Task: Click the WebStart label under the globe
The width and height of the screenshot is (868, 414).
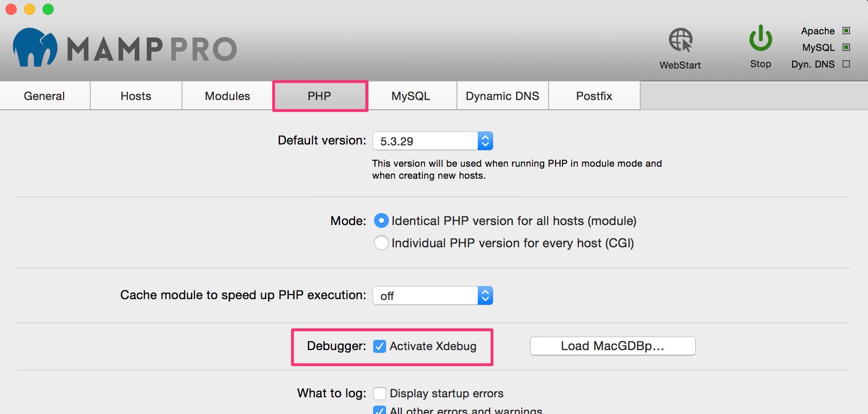Action: pos(680,65)
